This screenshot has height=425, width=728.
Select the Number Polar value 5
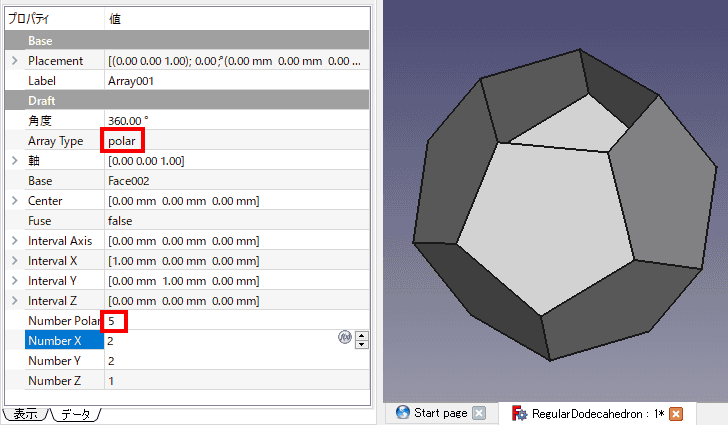(x=111, y=321)
